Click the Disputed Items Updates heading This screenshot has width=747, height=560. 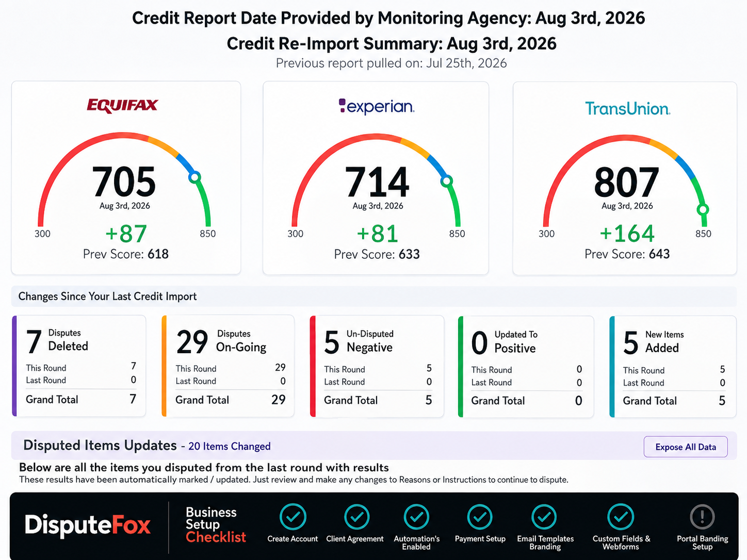coord(100,446)
